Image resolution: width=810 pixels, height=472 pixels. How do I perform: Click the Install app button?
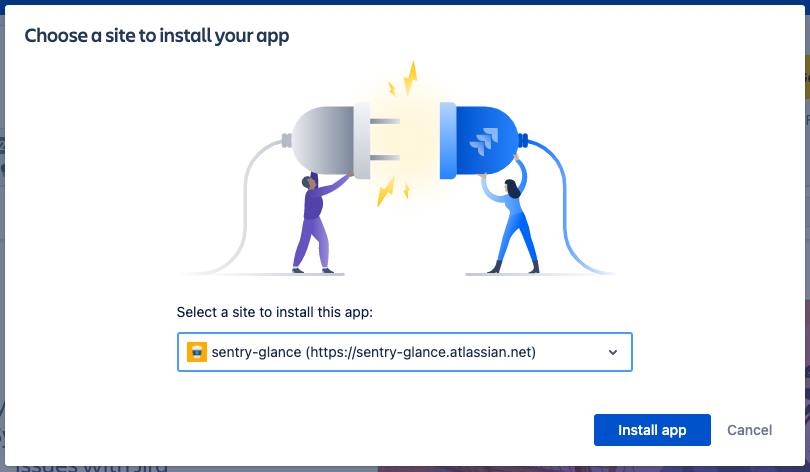pos(652,430)
